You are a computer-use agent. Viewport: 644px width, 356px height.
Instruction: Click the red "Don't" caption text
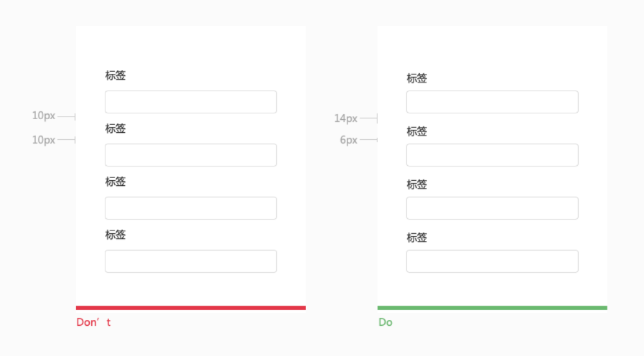(93, 322)
